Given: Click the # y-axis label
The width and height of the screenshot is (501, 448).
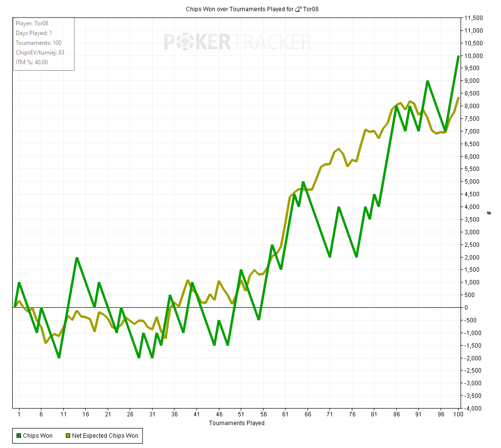Looking at the screenshot, I should (489, 213).
